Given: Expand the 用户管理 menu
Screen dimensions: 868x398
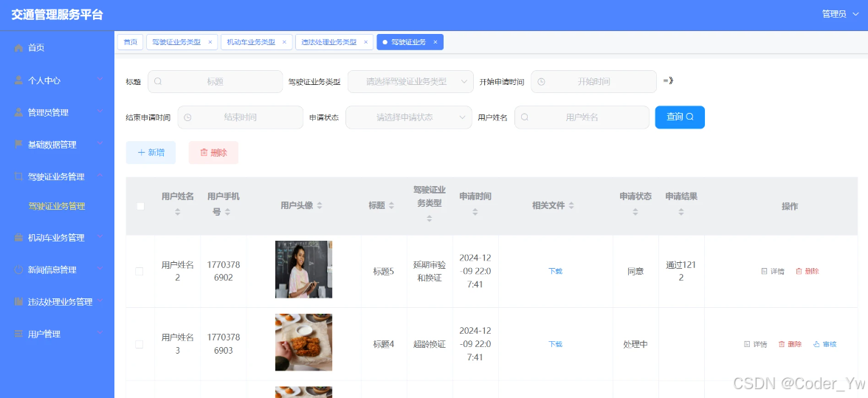Looking at the screenshot, I should 100,333.
